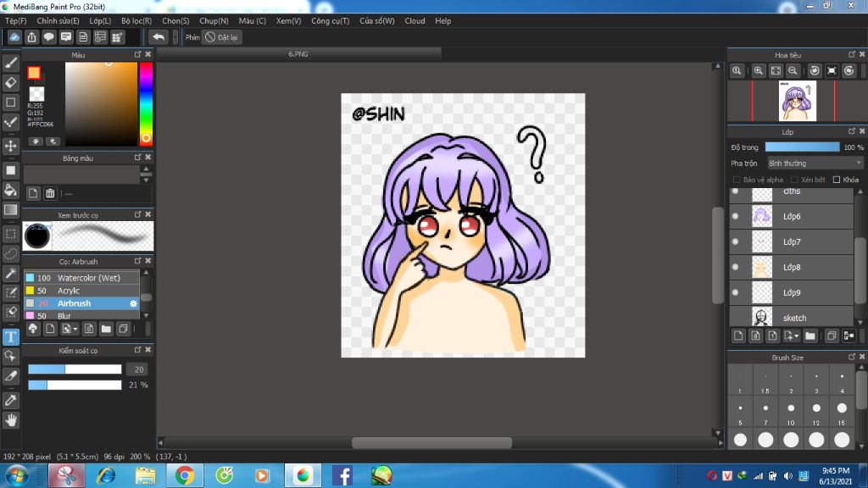
Task: Open Chrome from the taskbar
Action: coord(184,475)
